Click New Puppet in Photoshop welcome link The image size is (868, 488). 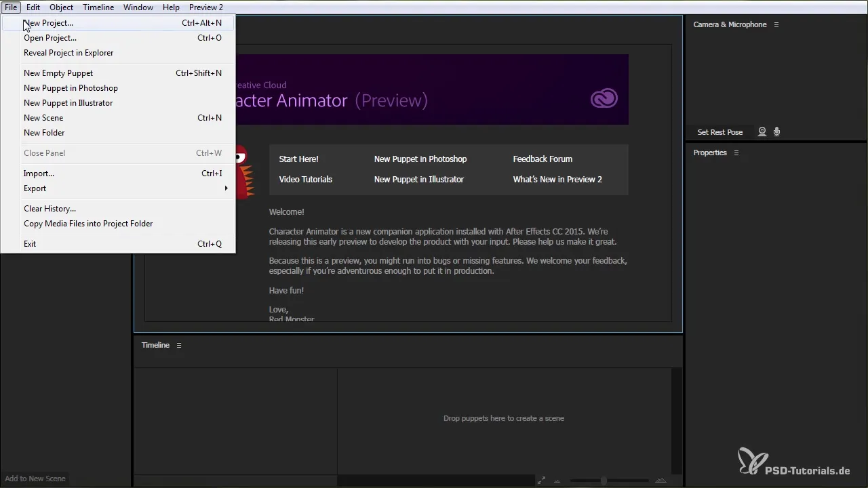click(x=420, y=159)
